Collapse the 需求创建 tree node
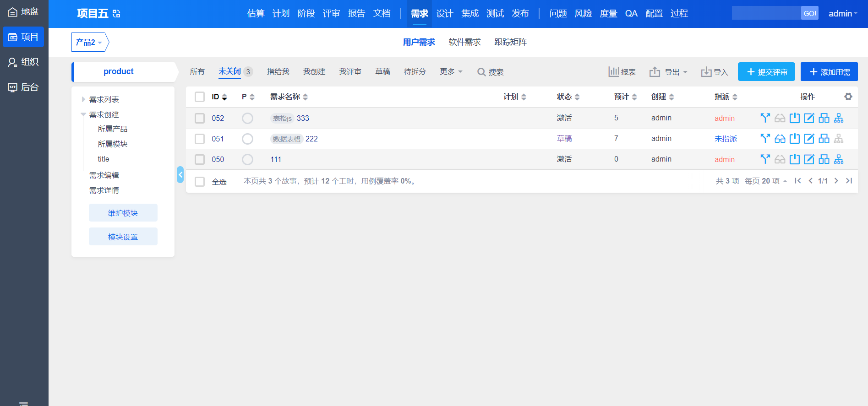 [83, 114]
